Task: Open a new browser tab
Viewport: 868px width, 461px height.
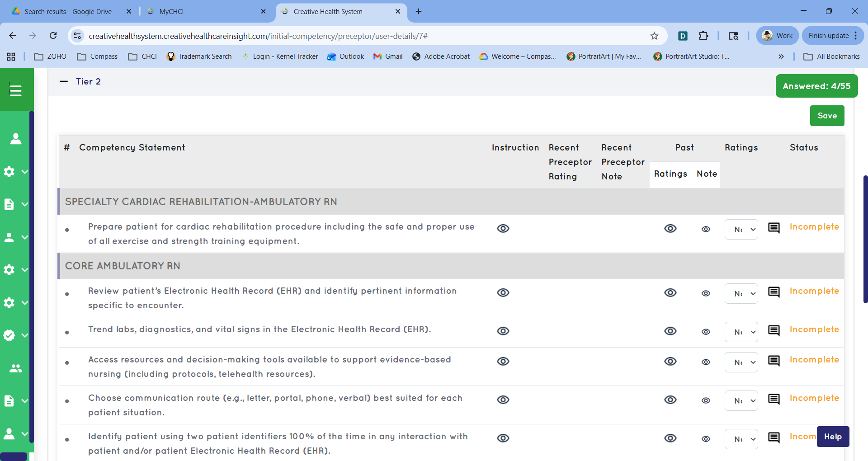Action: [419, 11]
